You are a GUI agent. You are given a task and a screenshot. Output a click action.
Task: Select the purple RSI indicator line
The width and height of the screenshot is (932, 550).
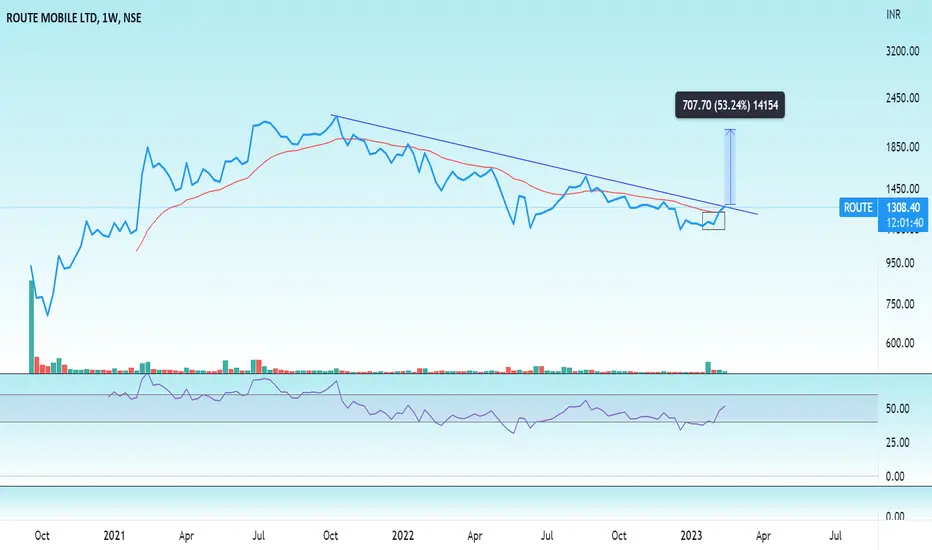tap(416, 410)
